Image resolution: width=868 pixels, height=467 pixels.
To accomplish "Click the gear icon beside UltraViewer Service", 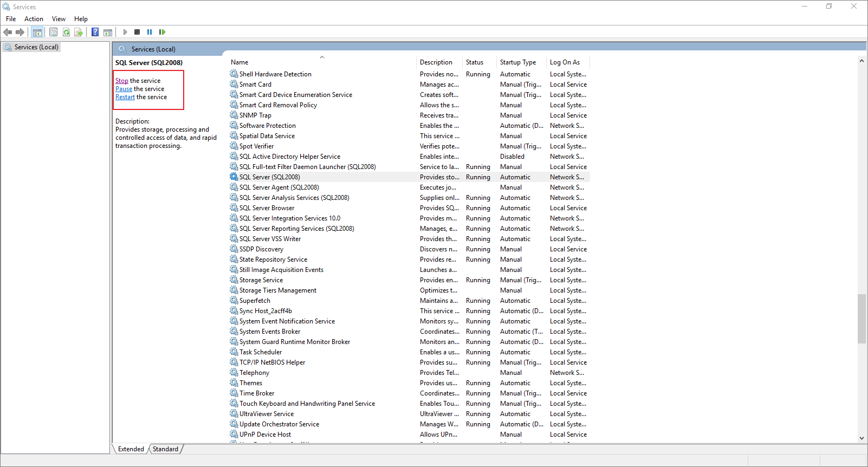I will [x=234, y=413].
